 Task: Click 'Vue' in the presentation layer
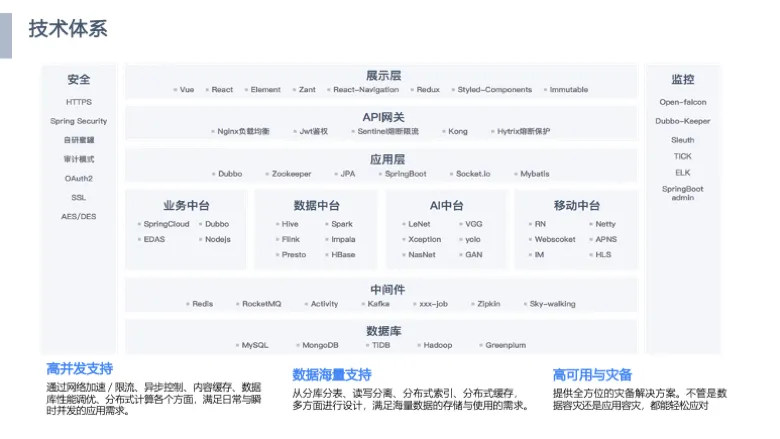(187, 89)
